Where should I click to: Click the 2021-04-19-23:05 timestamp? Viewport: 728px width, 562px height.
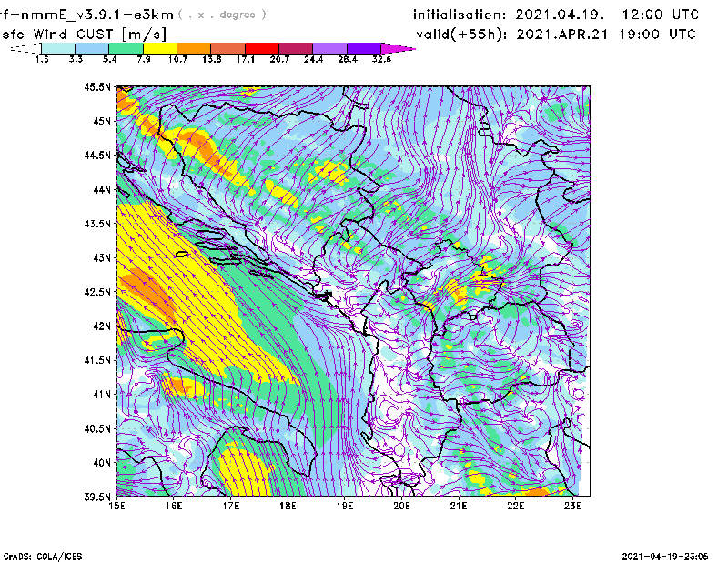pyautogui.click(x=665, y=557)
